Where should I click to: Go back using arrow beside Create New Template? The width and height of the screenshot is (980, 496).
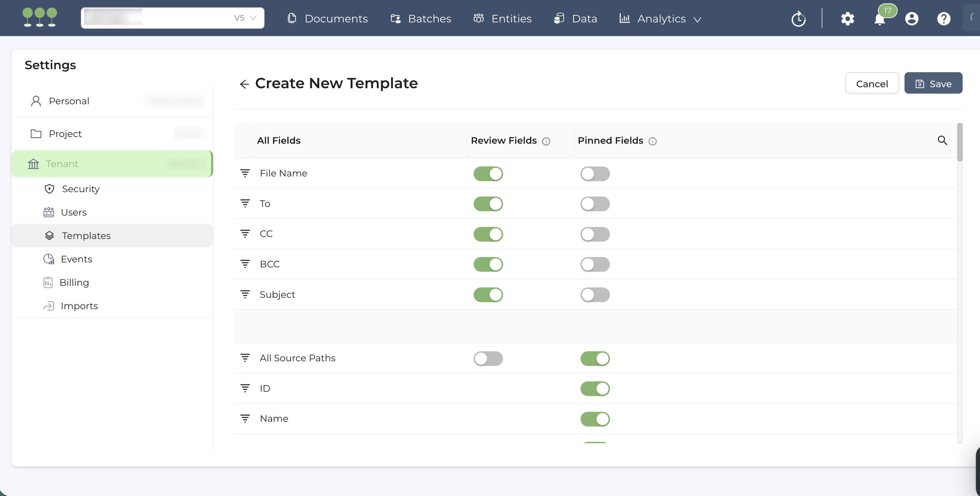pos(244,84)
